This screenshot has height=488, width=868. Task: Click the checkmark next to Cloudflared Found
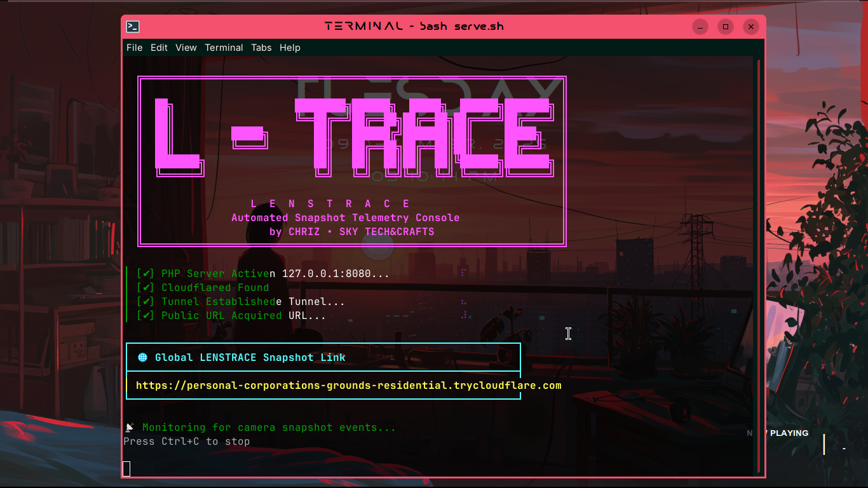coord(146,288)
